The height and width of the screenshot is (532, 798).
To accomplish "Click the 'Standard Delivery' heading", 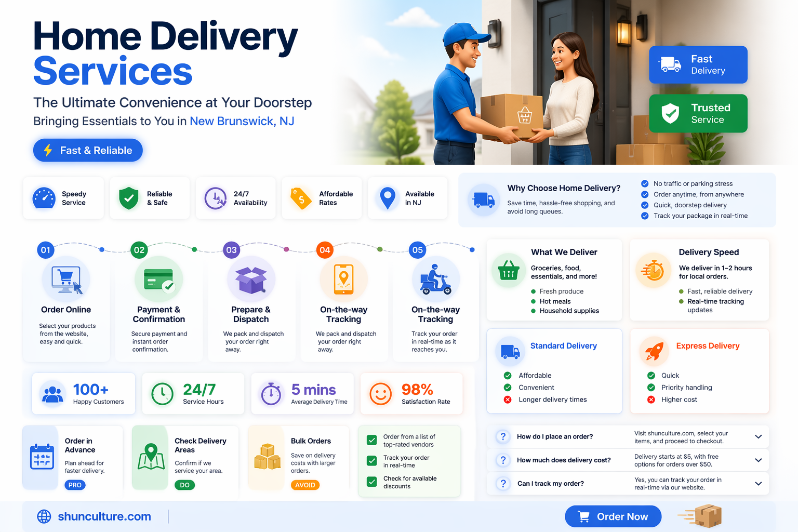I will tap(564, 346).
